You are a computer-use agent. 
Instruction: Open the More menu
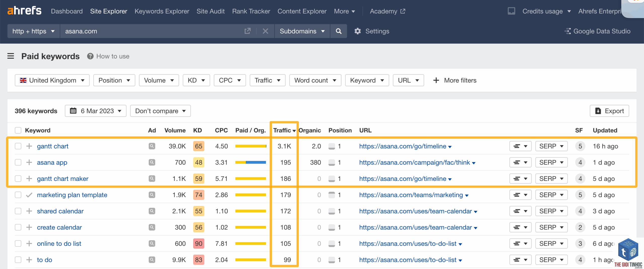coord(344,11)
